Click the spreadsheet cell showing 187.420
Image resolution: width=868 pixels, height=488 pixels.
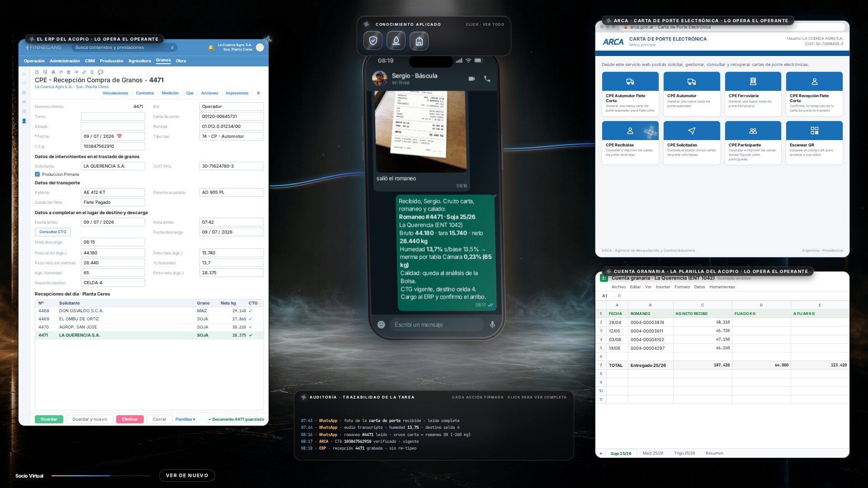[x=703, y=365]
